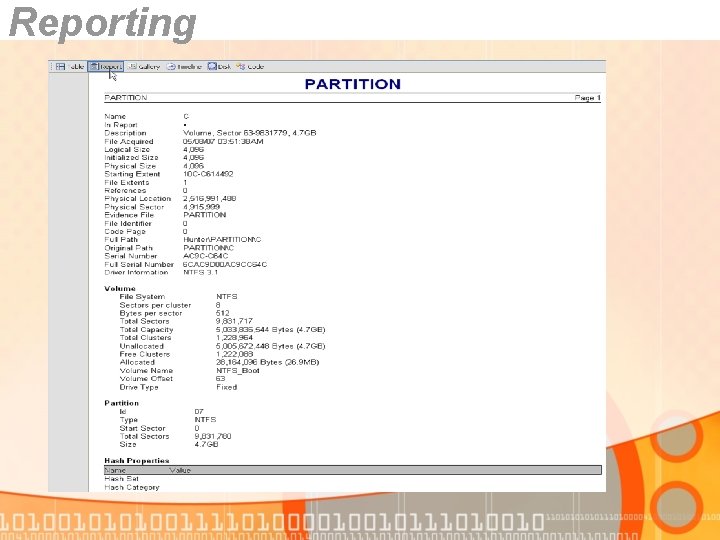Viewport: 720px width, 540px height.
Task: Switch to the Code tab
Action: click(x=250, y=67)
